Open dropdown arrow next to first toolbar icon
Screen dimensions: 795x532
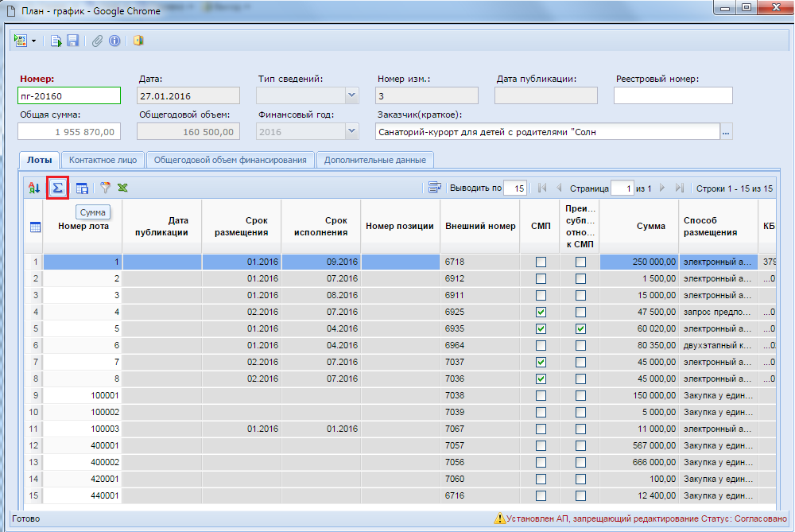tap(34, 41)
